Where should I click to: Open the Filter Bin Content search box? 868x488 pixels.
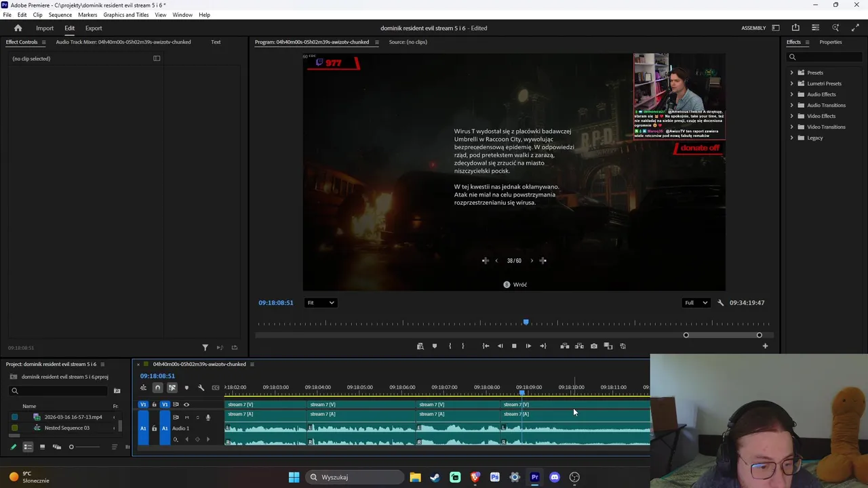pos(60,390)
